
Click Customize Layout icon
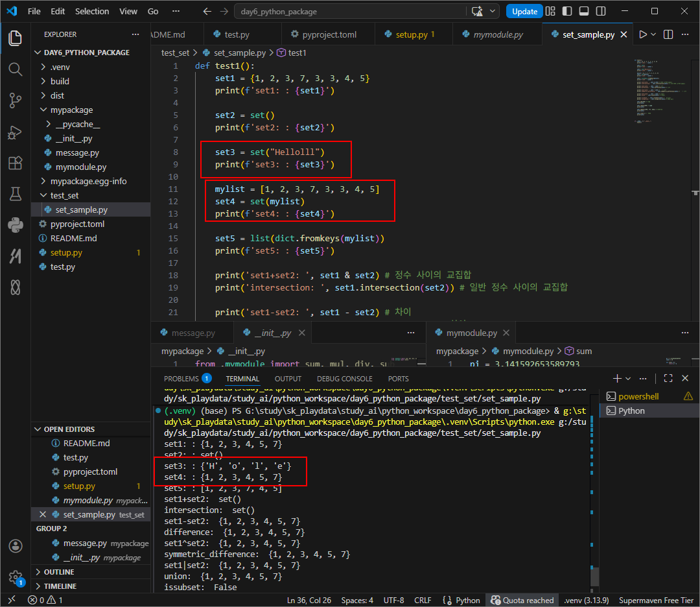point(550,11)
